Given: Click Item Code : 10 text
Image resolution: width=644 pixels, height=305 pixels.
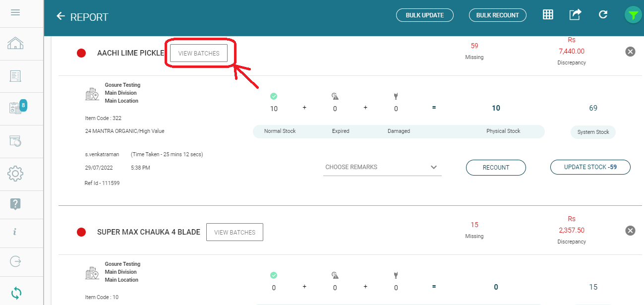Looking at the screenshot, I should (x=102, y=298).
